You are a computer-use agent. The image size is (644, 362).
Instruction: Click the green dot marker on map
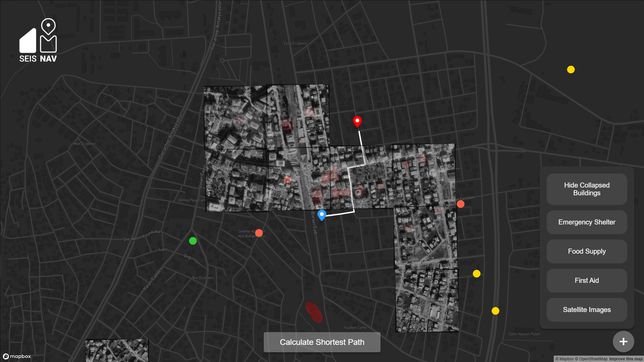tap(193, 241)
